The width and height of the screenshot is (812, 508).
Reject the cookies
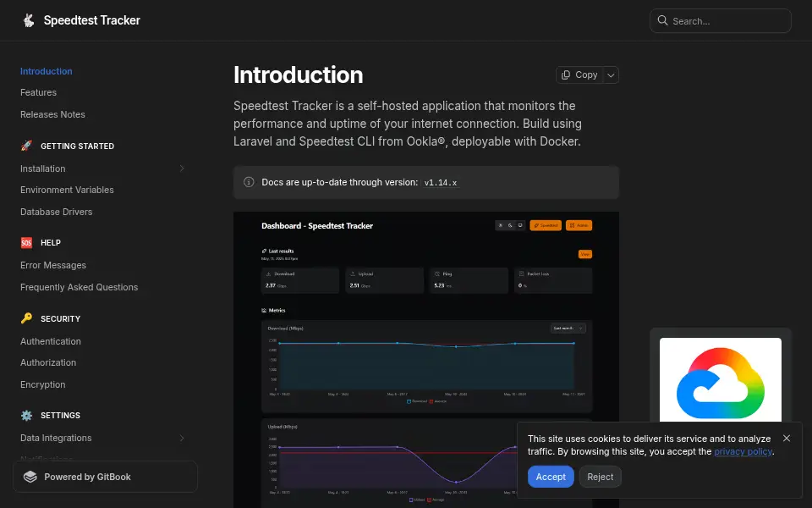601,477
